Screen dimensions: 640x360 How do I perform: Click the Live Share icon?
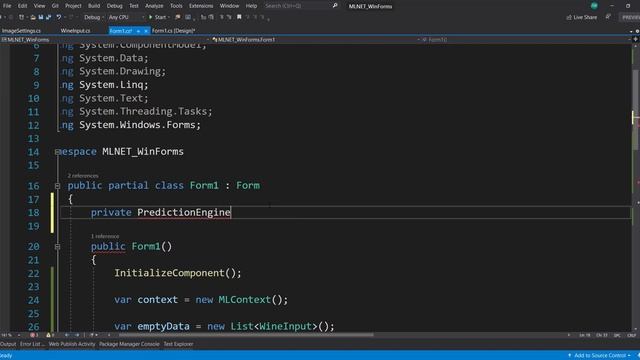(569, 17)
